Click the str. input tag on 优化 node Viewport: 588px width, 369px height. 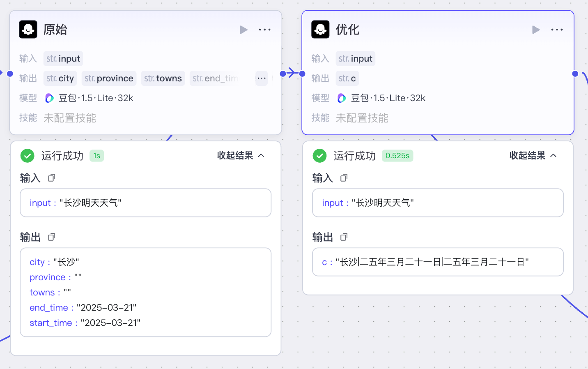point(356,59)
